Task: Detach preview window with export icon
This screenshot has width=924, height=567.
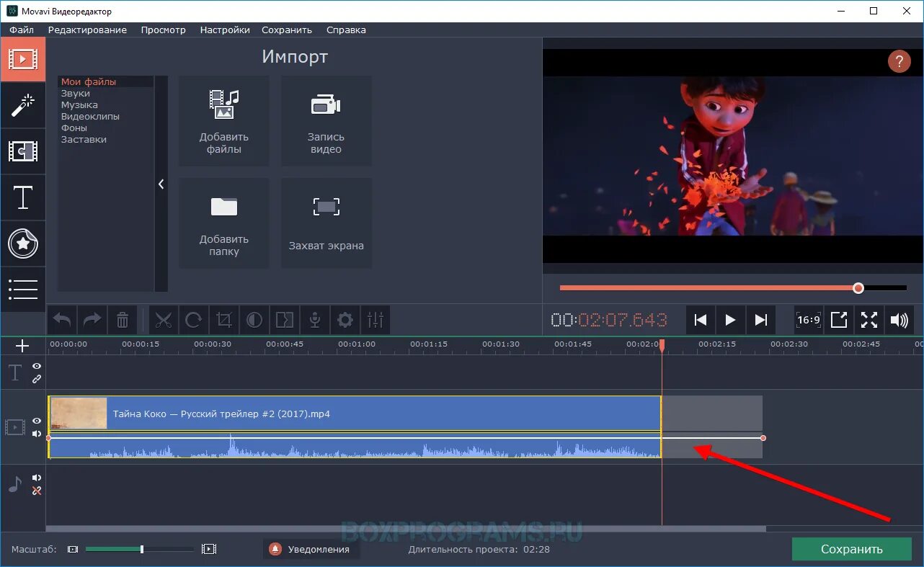Action: coord(839,320)
